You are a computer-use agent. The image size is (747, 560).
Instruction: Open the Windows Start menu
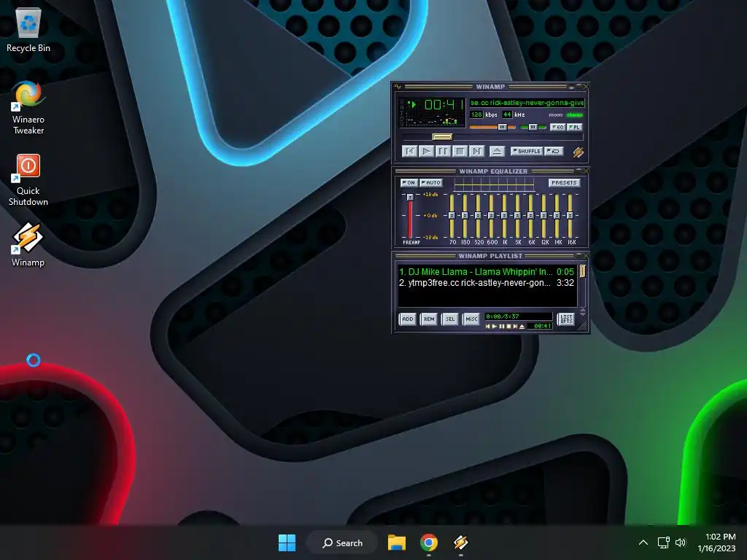(x=287, y=542)
